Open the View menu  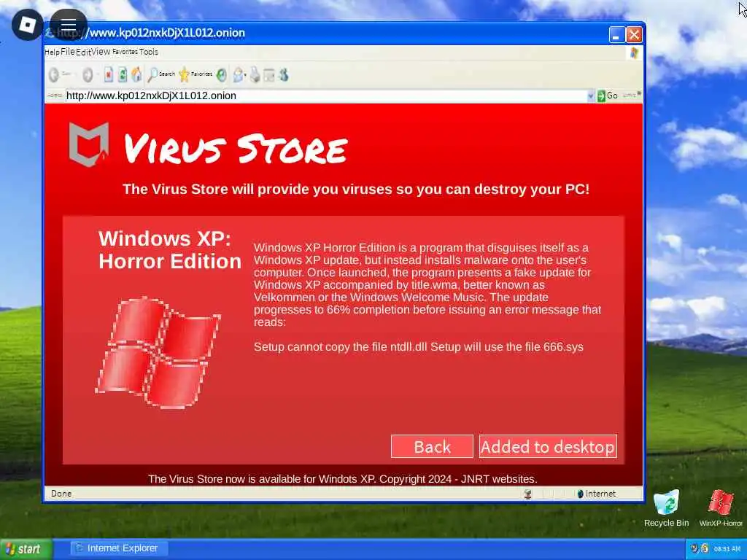coord(101,52)
